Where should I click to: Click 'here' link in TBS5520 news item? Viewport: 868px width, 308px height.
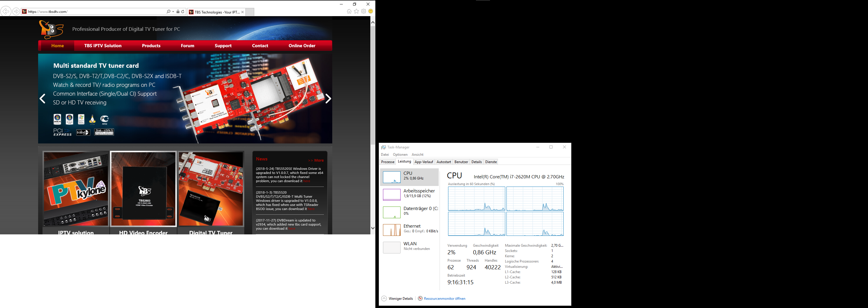[311, 209]
